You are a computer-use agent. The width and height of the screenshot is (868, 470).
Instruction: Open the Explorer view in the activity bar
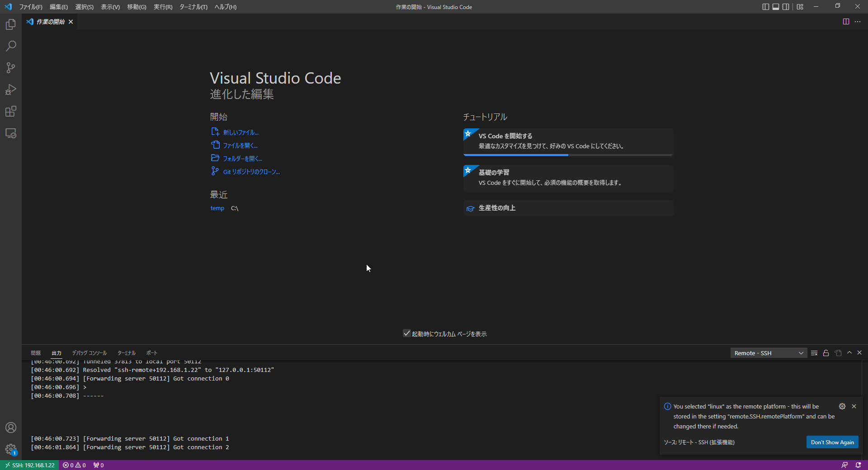[x=11, y=24]
